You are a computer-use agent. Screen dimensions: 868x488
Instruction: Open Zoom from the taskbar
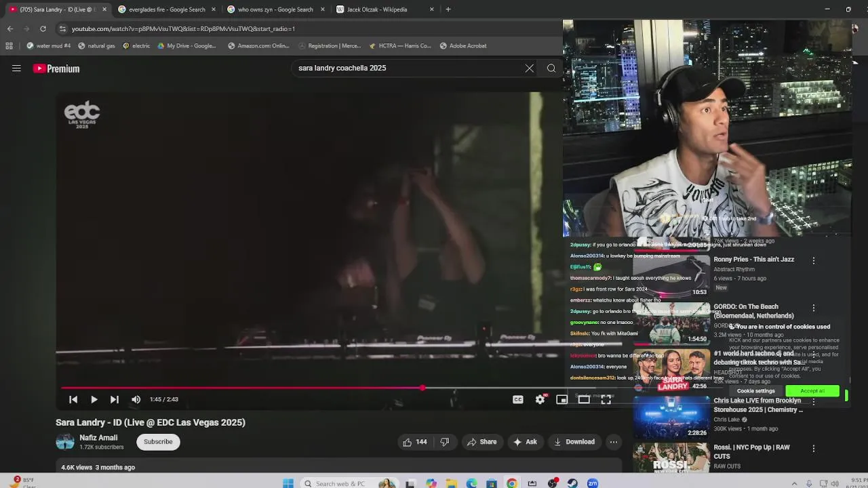point(593,483)
